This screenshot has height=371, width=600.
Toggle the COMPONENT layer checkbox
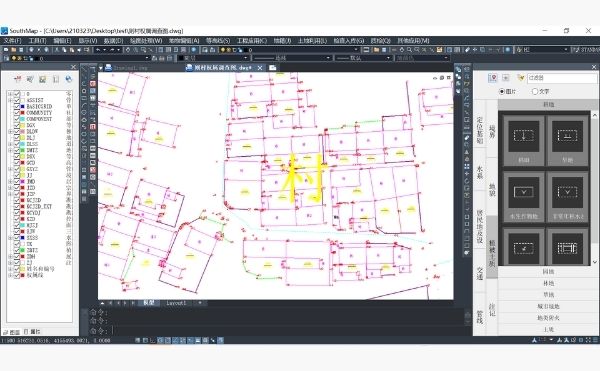[17, 119]
